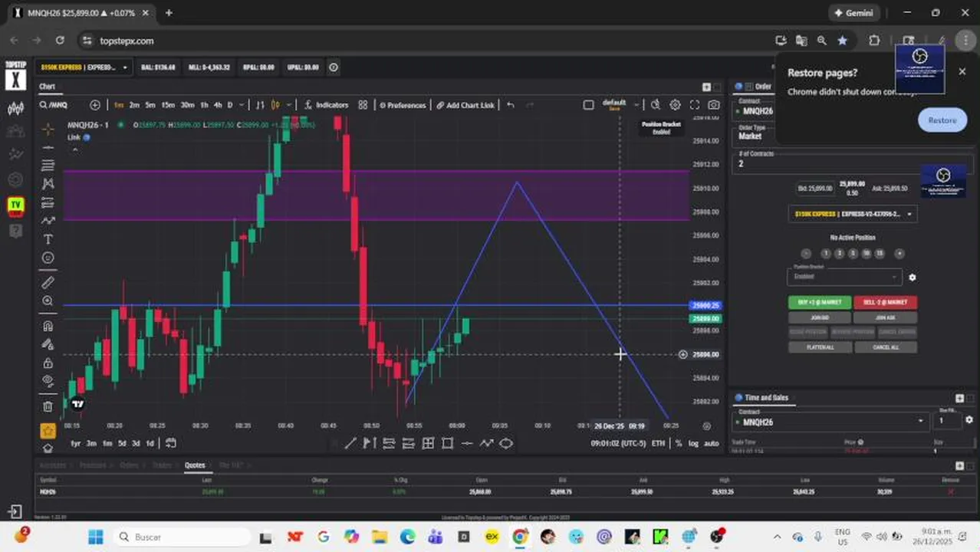Viewport: 980px width, 552px height.
Task: Select the 1yr date range
Action: [75, 443]
